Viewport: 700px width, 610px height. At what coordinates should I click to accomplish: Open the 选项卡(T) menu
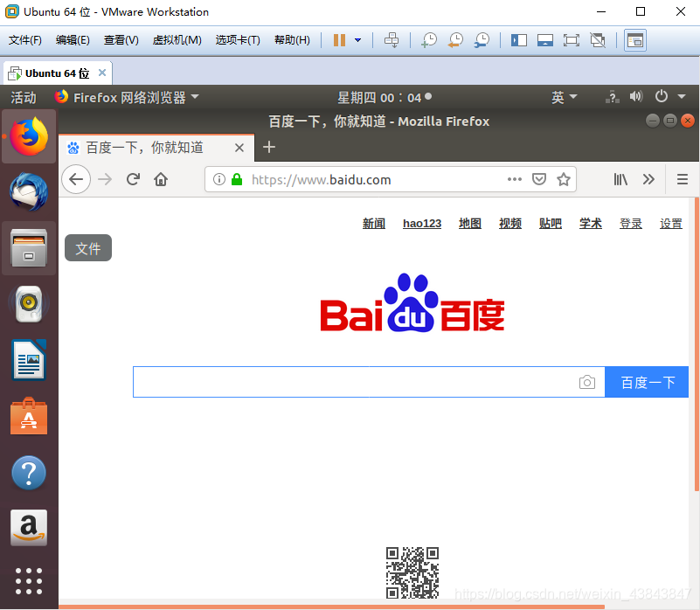(x=238, y=40)
